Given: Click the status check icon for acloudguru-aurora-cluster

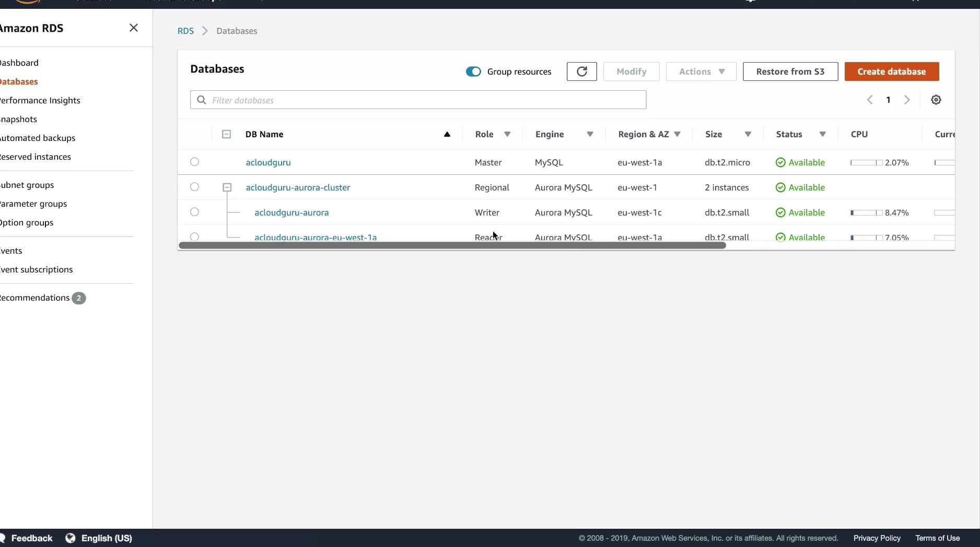Looking at the screenshot, I should (x=780, y=187).
